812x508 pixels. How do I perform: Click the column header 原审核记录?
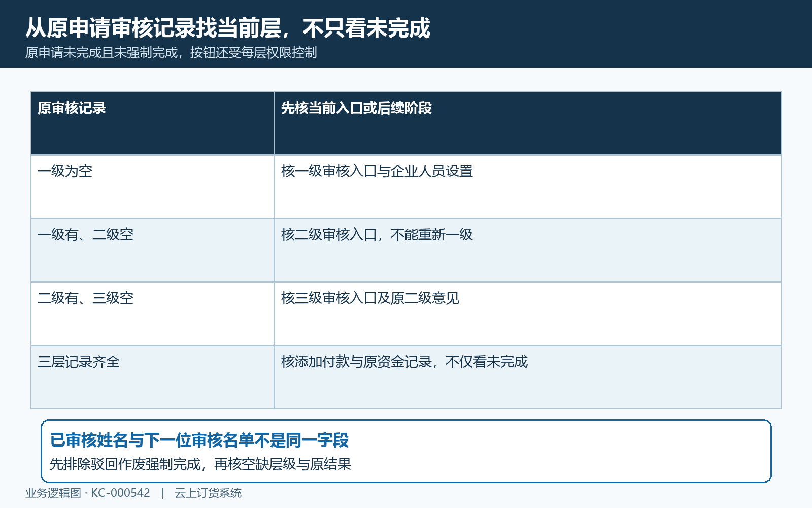(x=153, y=123)
